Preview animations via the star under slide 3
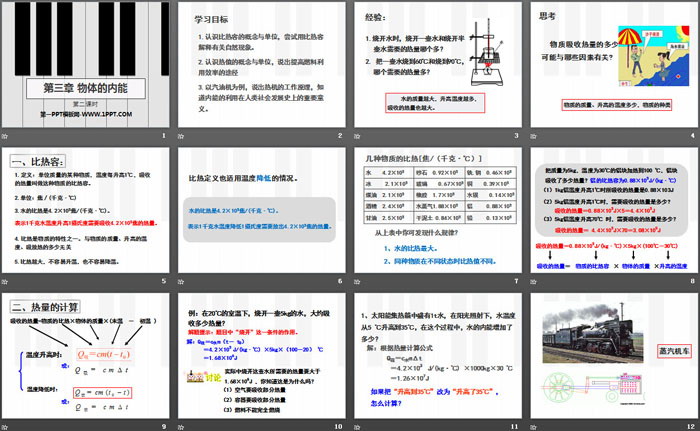700x431 pixels. pyautogui.click(x=357, y=136)
